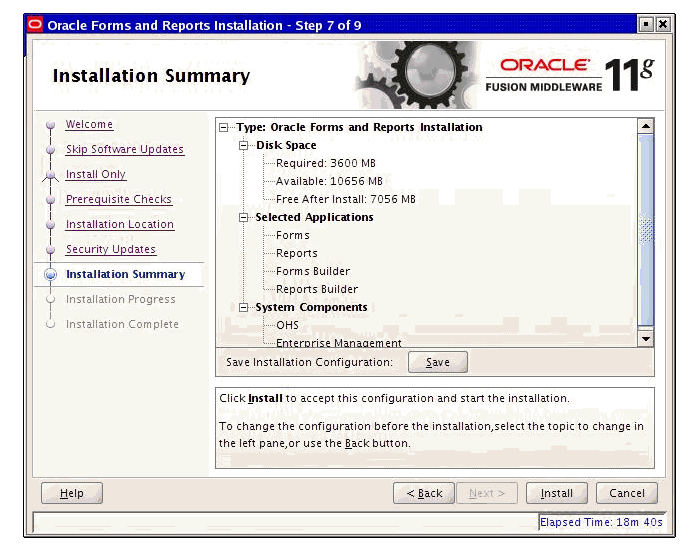Close the installer window
This screenshot has height=544, width=690.
(663, 24)
